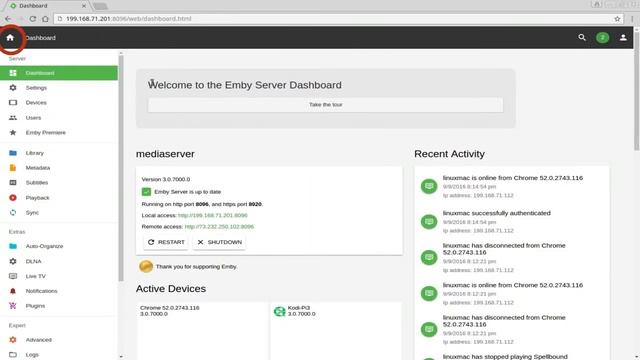Image resolution: width=640 pixels, height=360 pixels.
Task: Select the Chrome 52.0.2743.116 active device card
Action: [x=202, y=331]
